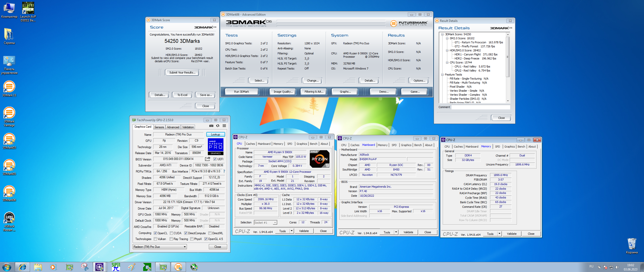Click the Bus Interface question mark in GPU-Z

[x=224, y=171]
